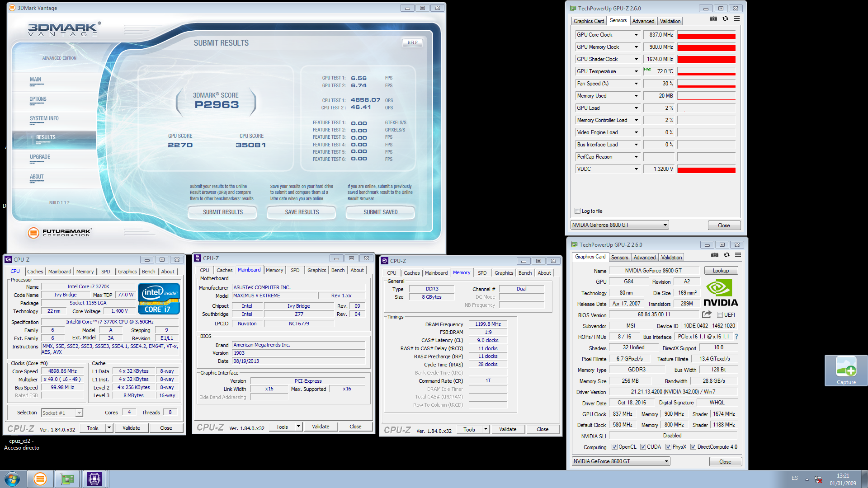This screenshot has height=488, width=868.
Task: Open the Bench tab in CPU-Z Memory window
Action: click(525, 273)
